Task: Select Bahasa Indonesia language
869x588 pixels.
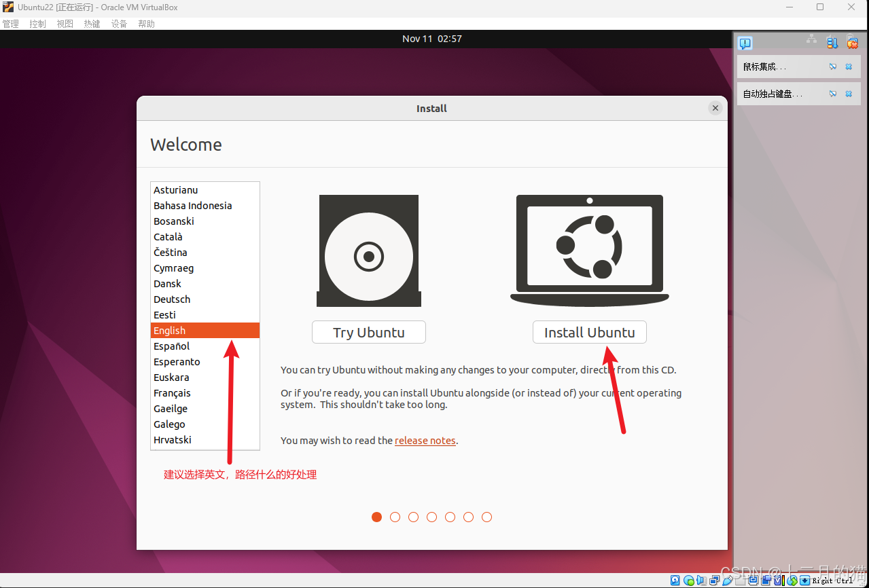Action: (x=205, y=206)
